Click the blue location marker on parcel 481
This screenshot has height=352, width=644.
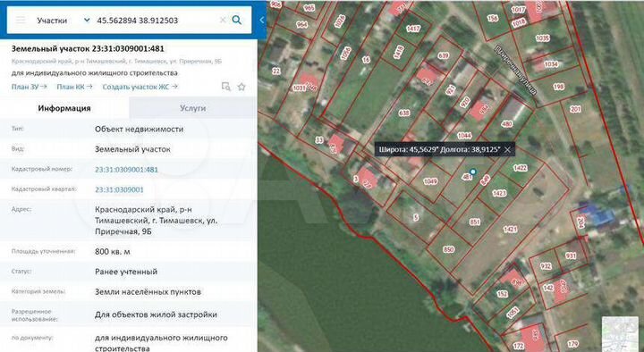(473, 172)
